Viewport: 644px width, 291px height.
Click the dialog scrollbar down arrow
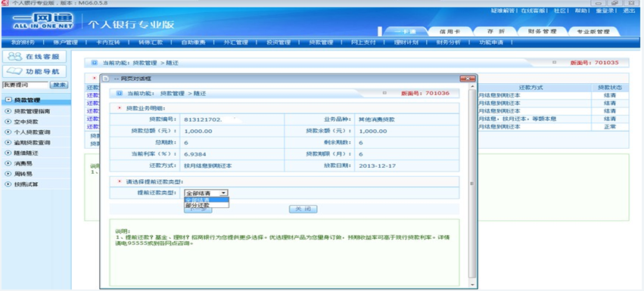(472, 284)
